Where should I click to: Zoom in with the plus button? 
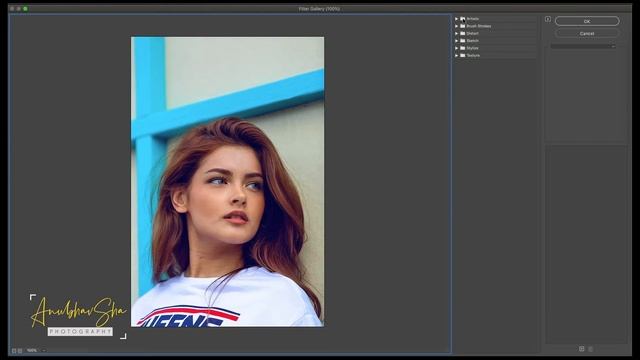point(20,351)
